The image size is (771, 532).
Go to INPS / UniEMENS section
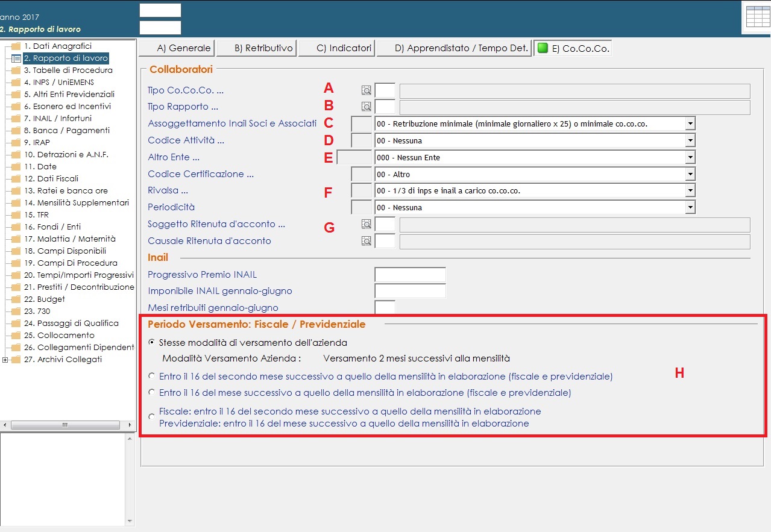pos(58,83)
